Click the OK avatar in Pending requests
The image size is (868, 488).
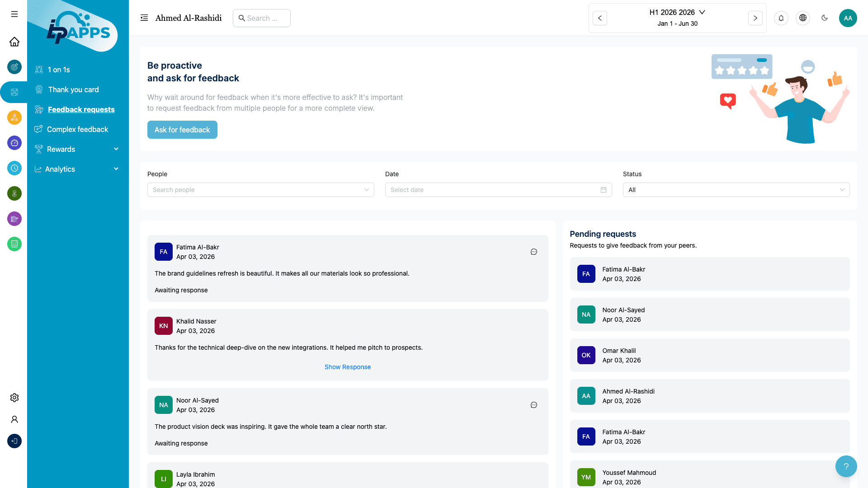point(586,355)
